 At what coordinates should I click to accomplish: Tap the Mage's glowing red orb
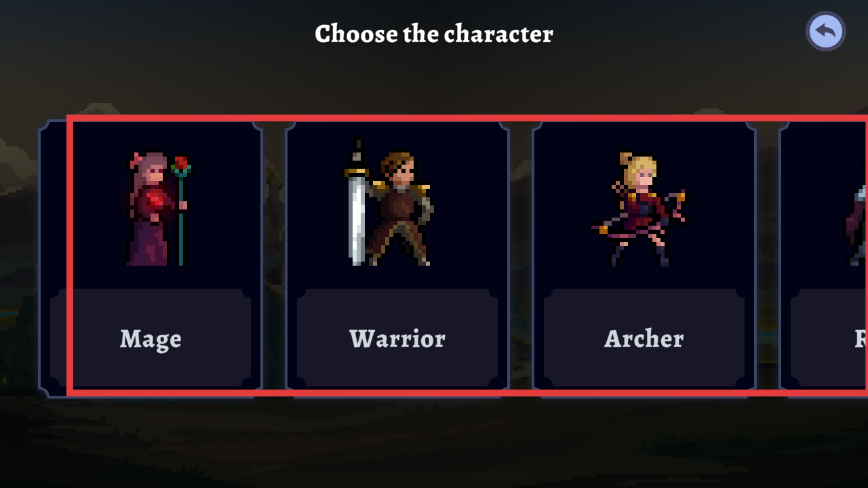(155, 201)
